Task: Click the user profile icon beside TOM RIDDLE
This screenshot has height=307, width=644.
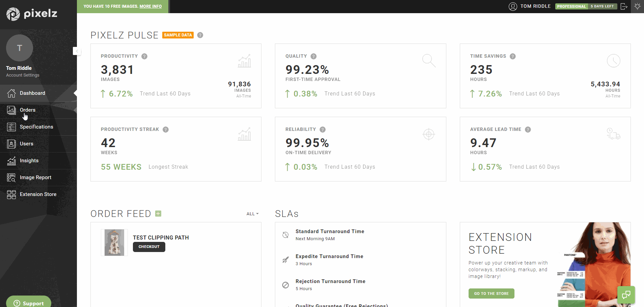Action: [513, 6]
